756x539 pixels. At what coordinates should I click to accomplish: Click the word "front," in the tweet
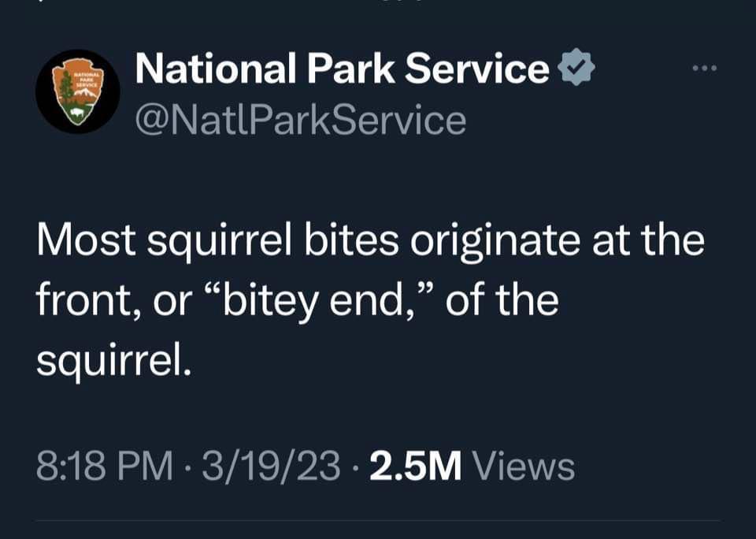pos(87,302)
